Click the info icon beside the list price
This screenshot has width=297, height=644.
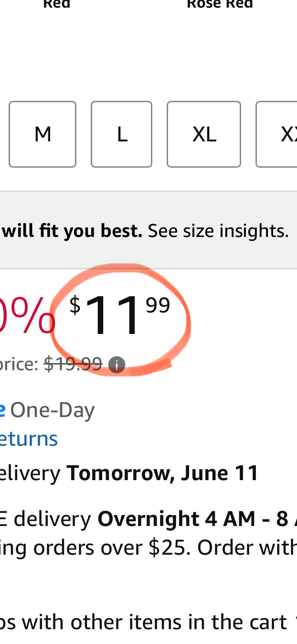[x=117, y=365]
